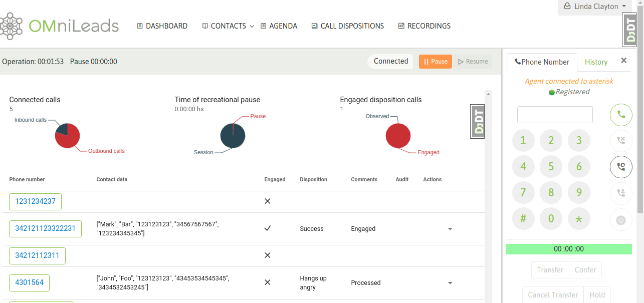Click phone number 1231234237
Screen dimensions: 644x303
(x=36, y=201)
